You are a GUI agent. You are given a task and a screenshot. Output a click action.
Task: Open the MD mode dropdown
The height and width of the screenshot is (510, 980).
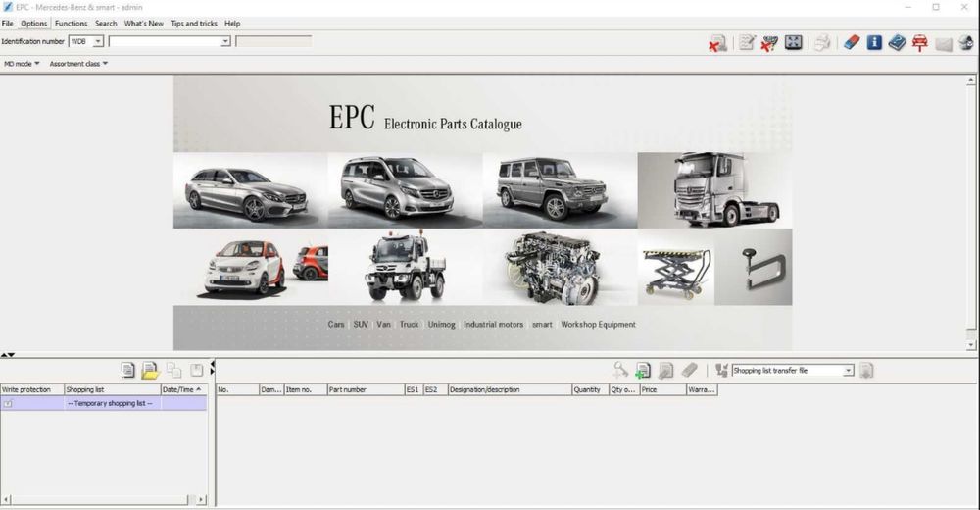(x=22, y=63)
